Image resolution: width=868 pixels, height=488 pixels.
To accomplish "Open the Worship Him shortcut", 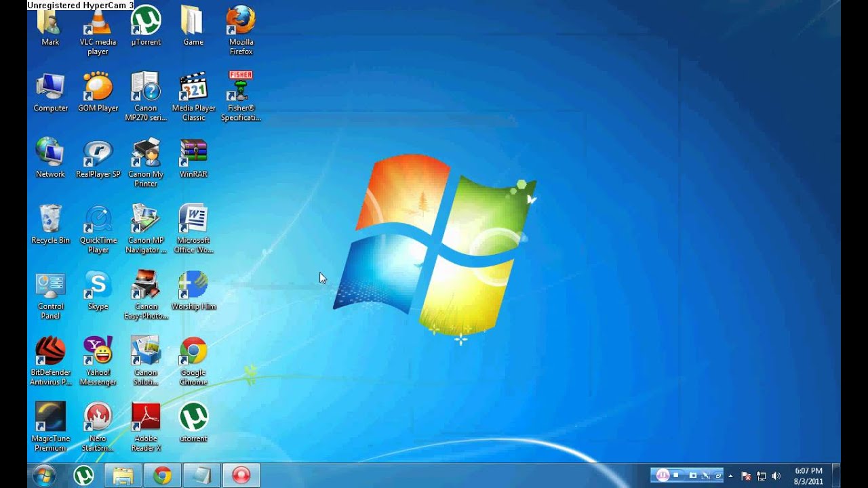I will (x=193, y=291).
